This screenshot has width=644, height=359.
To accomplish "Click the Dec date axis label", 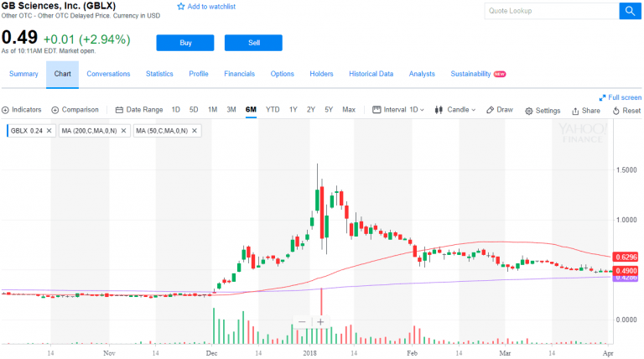I will [211, 353].
